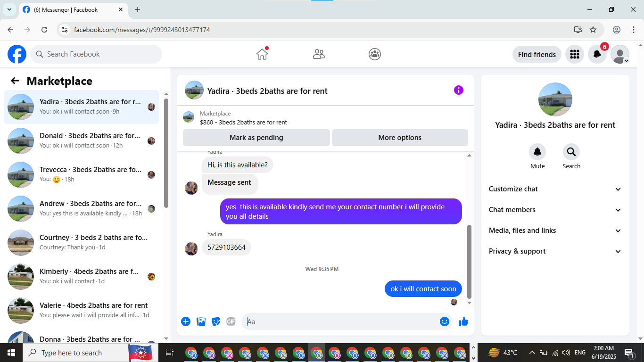Viewport: 644px width, 362px height.
Task: Click the browser reload icon
Action: (x=44, y=30)
